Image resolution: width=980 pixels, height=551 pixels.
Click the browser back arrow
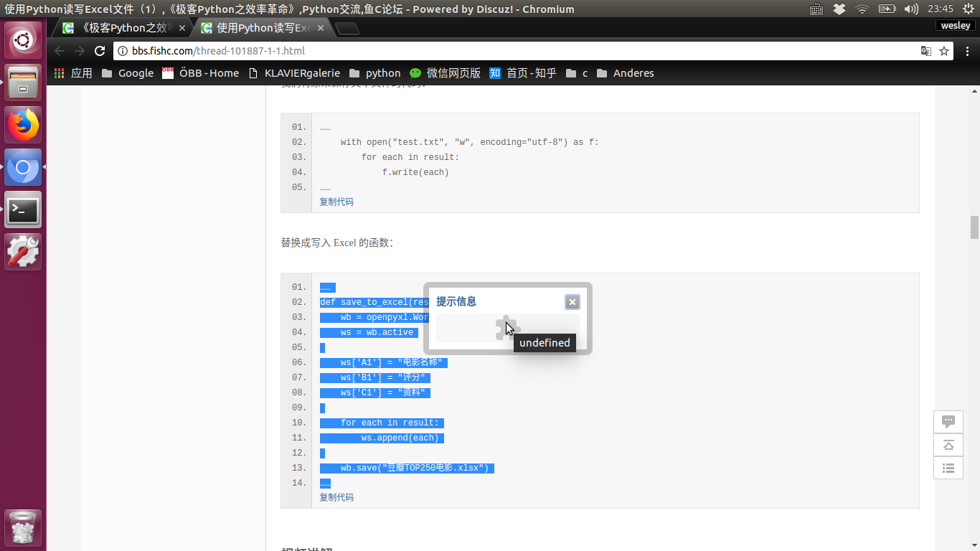[x=60, y=51]
